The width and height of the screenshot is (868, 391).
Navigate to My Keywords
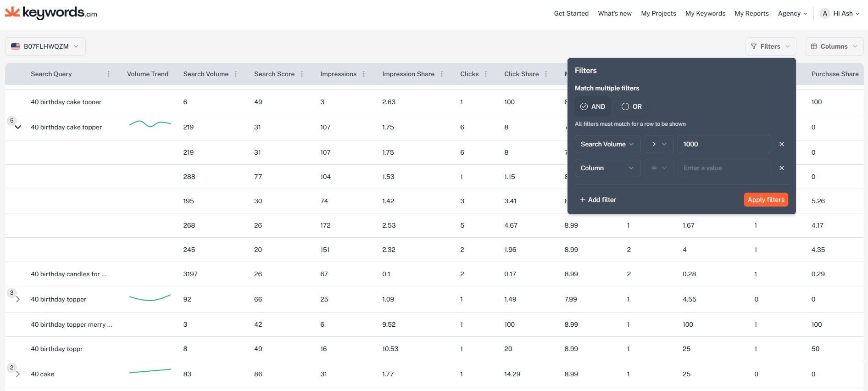click(x=705, y=13)
